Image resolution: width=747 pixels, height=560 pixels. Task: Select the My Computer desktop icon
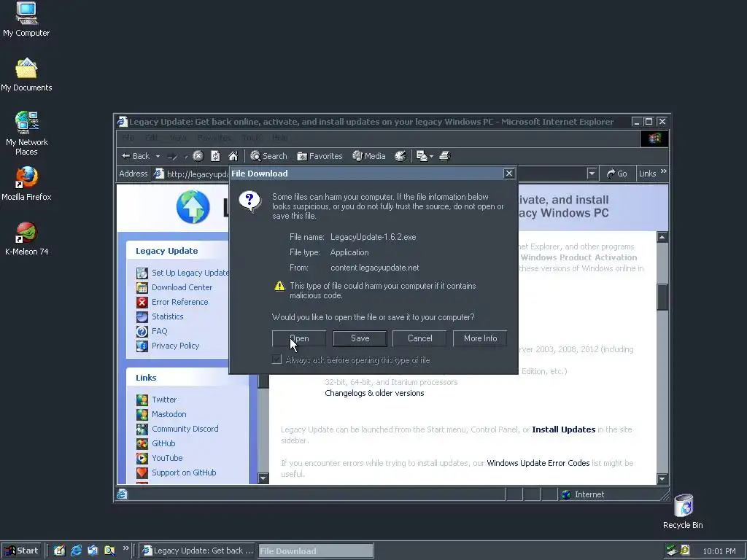pos(26,20)
